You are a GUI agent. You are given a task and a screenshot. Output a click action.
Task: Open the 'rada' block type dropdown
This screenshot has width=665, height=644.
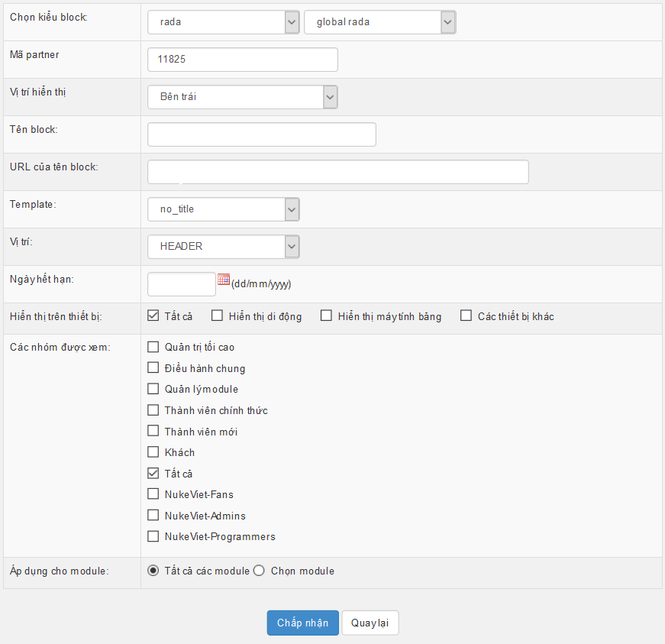[x=224, y=22]
